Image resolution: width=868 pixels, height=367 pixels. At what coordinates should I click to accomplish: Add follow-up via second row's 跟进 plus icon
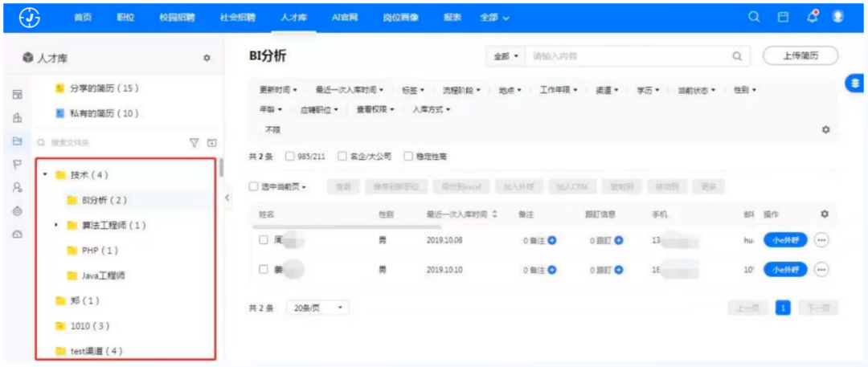pyautogui.click(x=619, y=270)
